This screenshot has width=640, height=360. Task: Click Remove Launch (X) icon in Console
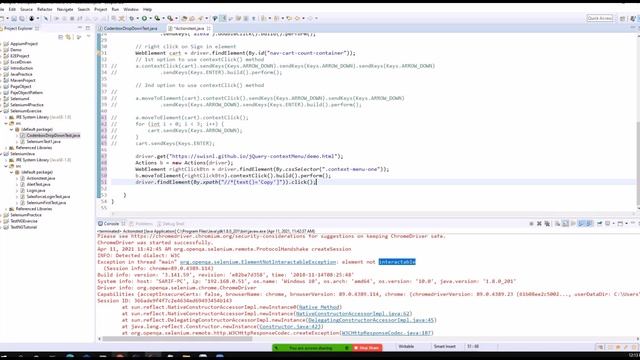point(539,224)
